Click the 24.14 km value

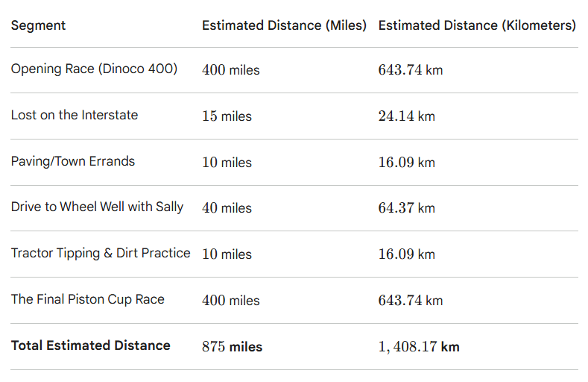tap(406, 116)
